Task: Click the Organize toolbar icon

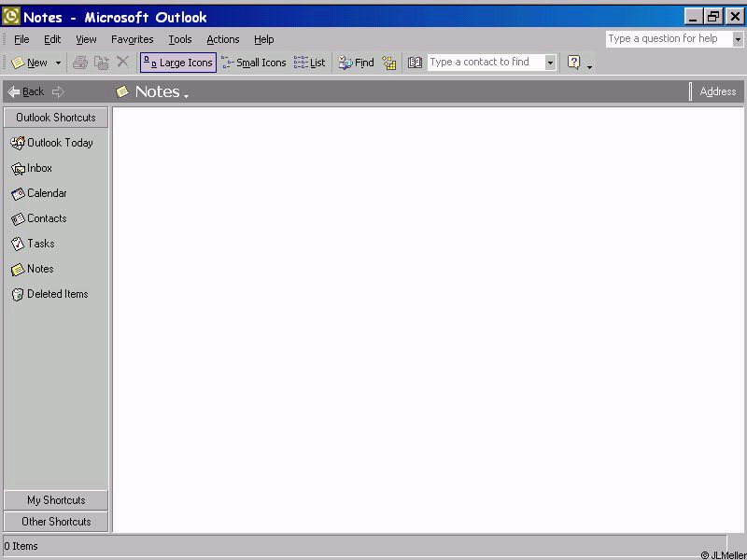Action: click(x=389, y=63)
